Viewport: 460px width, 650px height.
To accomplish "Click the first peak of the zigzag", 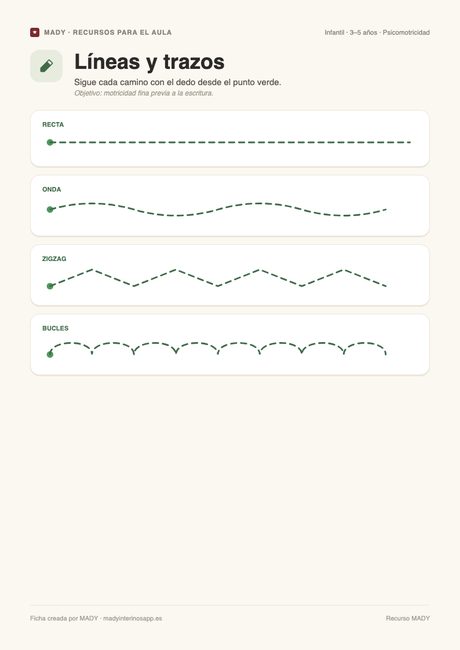I will (92, 270).
